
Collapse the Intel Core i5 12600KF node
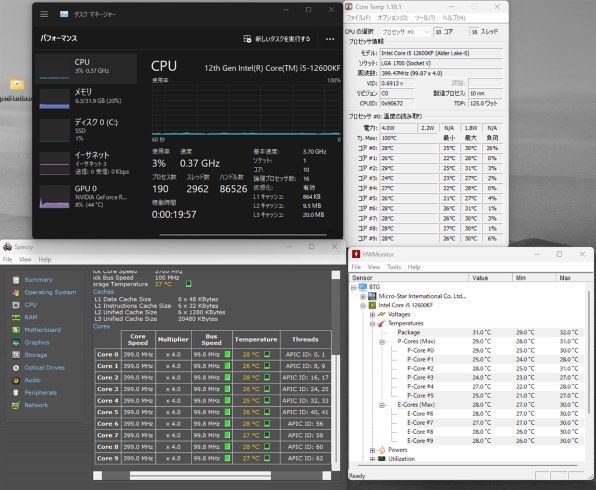[363, 306]
